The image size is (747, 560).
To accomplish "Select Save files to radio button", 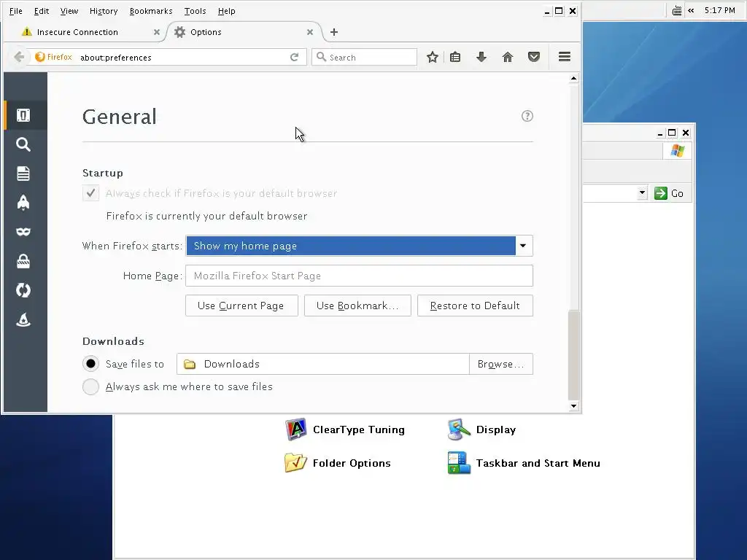I will 90,364.
